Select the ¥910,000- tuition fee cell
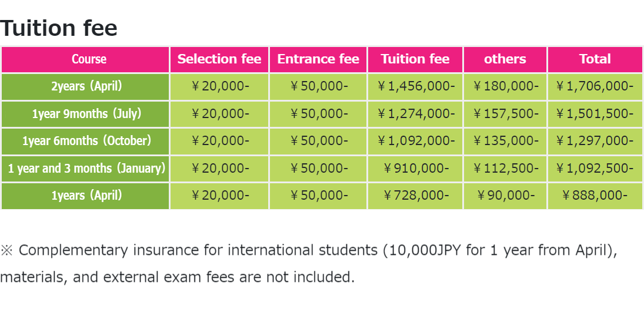The image size is (644, 316). pos(415,169)
